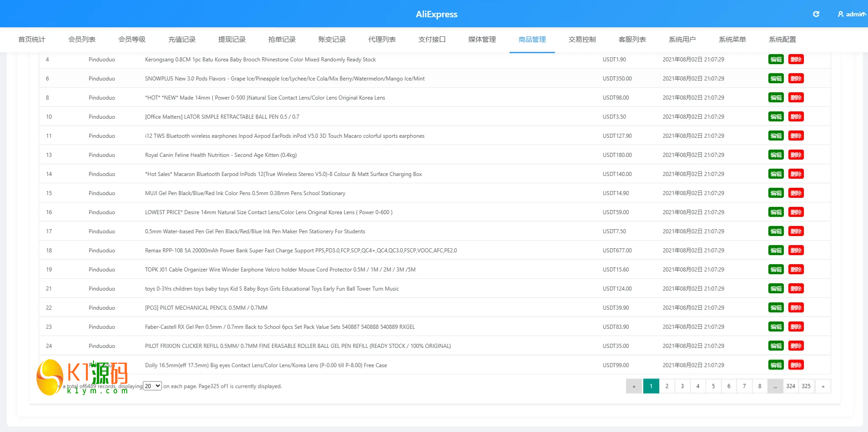Select the 充值记录 menu item

point(182,40)
